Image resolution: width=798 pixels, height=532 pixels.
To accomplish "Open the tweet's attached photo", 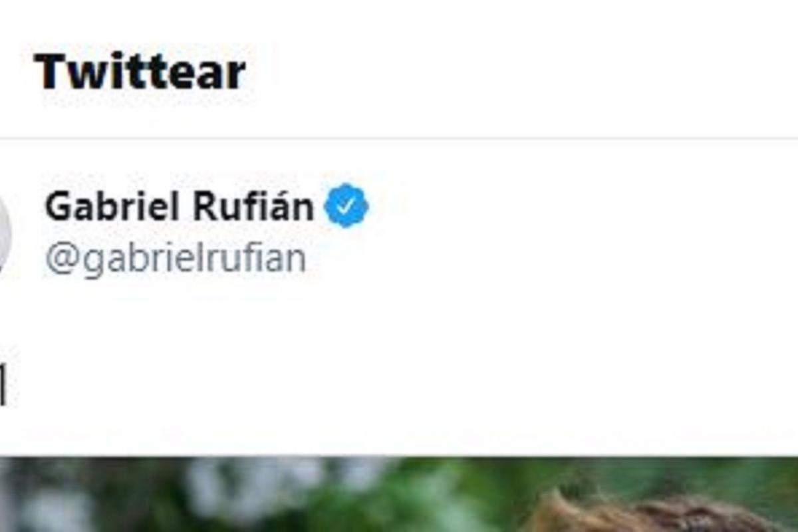I will pos(399,495).
